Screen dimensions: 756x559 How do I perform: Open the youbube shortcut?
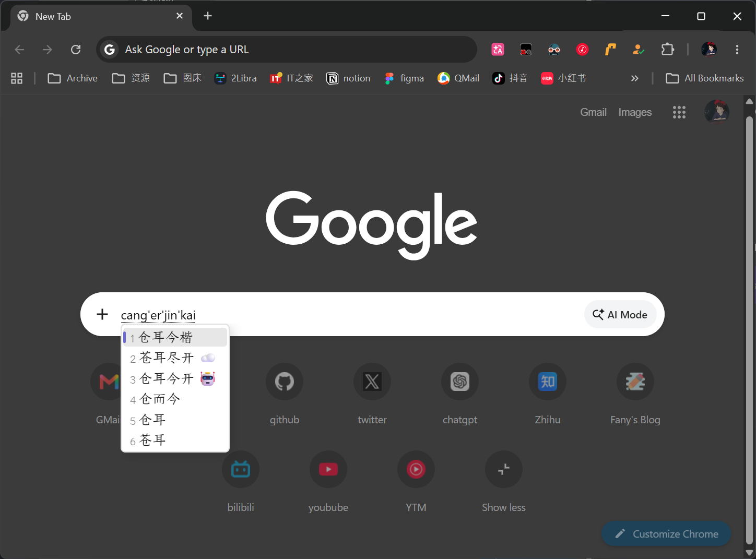(328, 483)
